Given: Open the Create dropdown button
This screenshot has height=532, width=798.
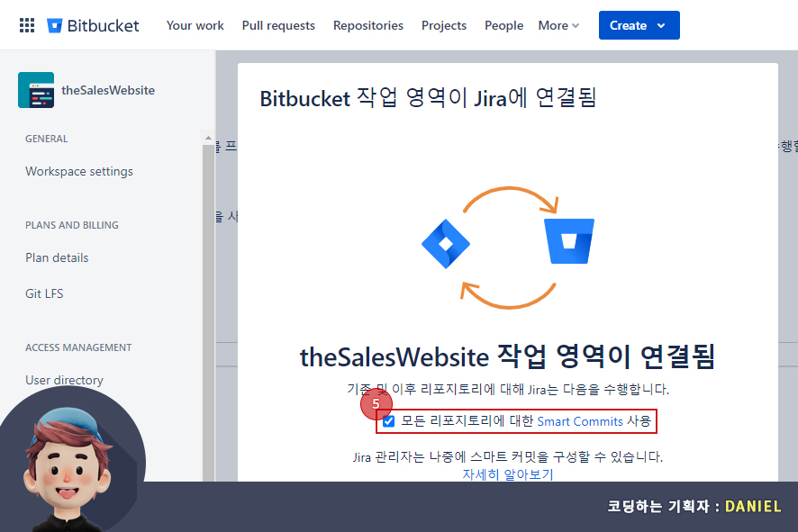Looking at the screenshot, I should [x=639, y=25].
